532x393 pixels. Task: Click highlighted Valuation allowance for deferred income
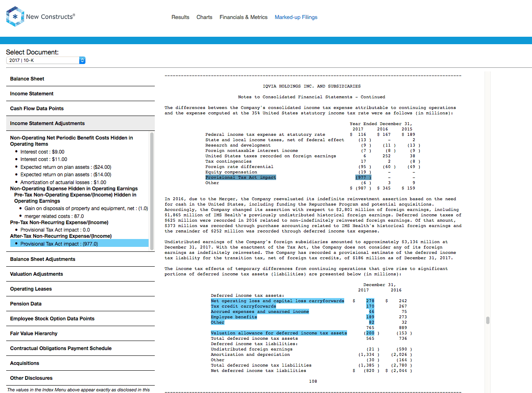point(279,333)
